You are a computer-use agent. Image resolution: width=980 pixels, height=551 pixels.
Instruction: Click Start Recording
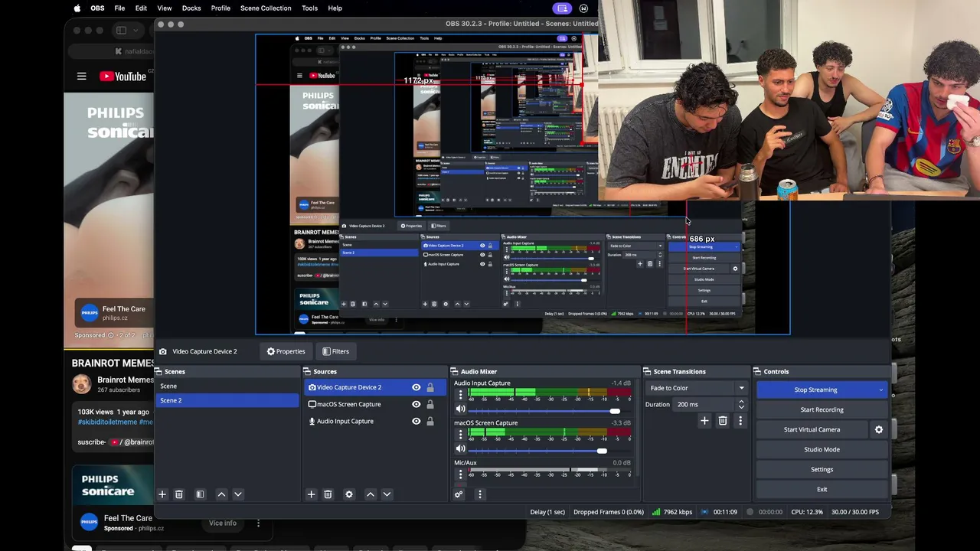(822, 409)
